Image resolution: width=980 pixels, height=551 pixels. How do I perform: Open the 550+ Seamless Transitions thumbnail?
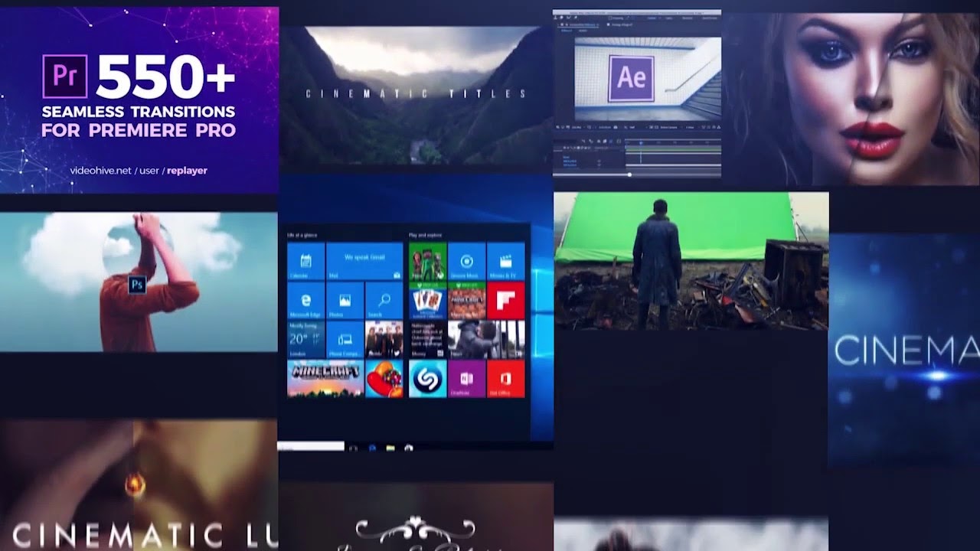tap(139, 99)
